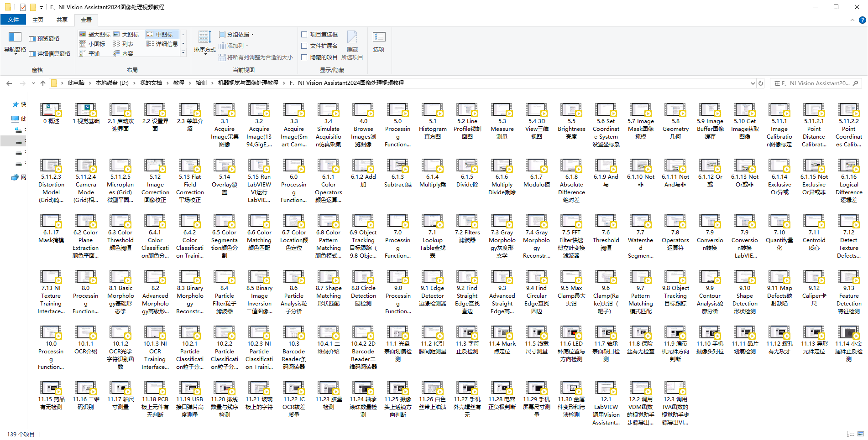
Task: Expand the layout gallery more arrow
Action: click(183, 53)
